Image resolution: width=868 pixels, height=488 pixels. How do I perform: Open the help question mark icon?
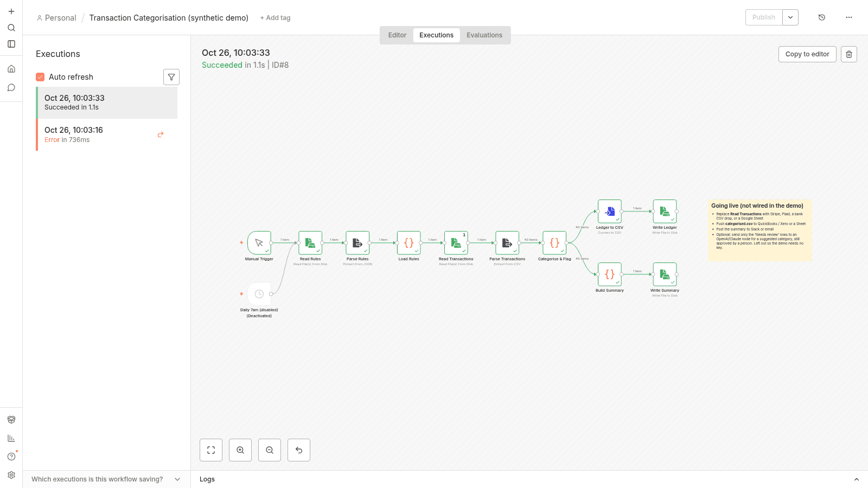(x=11, y=457)
